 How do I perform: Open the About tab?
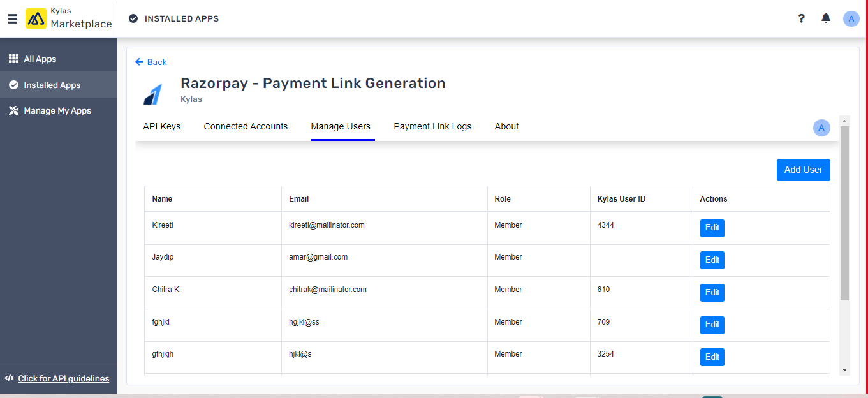[x=506, y=126]
